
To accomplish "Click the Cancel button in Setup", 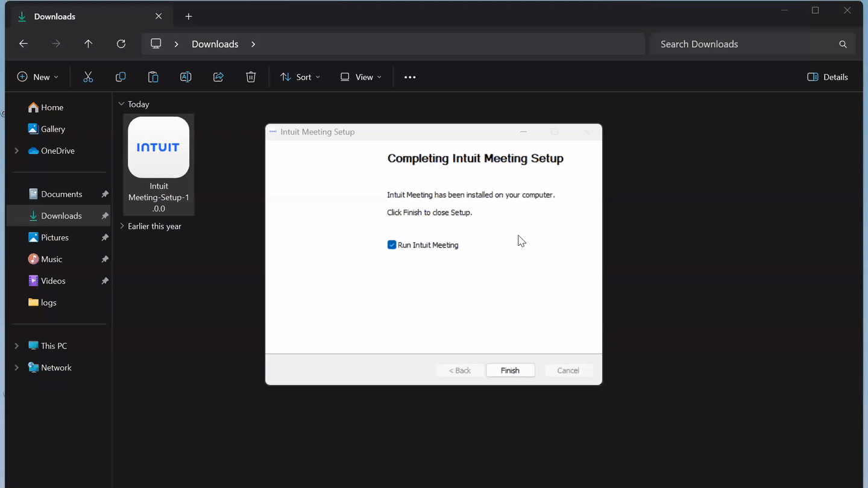I will [568, 371].
